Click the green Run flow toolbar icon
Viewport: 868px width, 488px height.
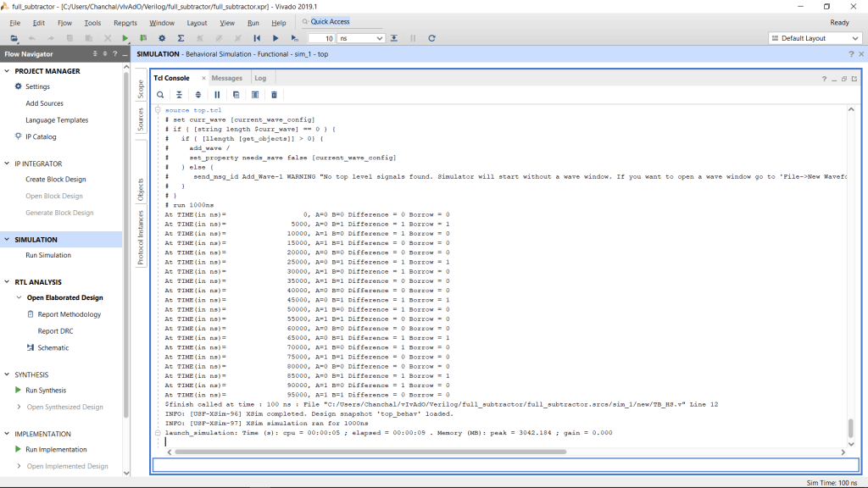point(125,38)
